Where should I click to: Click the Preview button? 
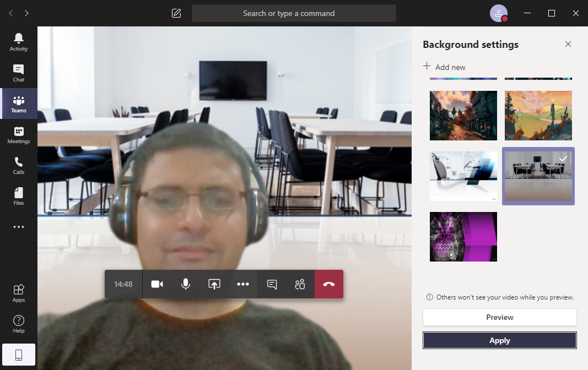click(499, 317)
